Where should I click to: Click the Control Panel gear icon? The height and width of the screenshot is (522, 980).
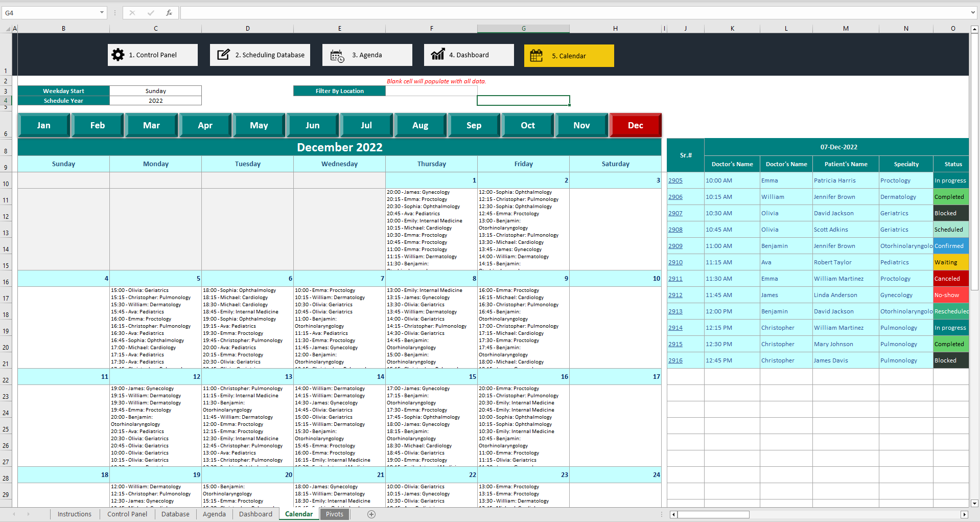[x=118, y=55]
